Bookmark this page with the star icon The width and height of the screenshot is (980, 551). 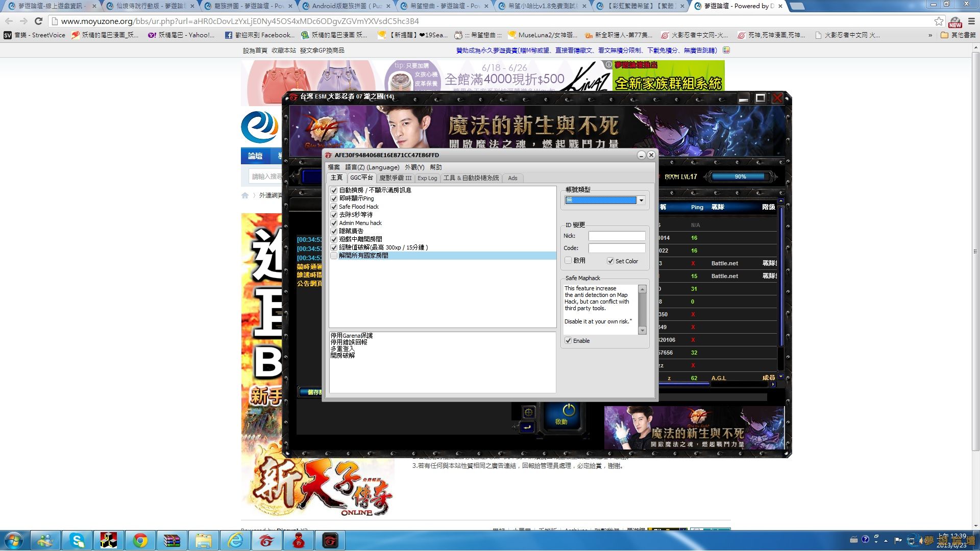938,21
